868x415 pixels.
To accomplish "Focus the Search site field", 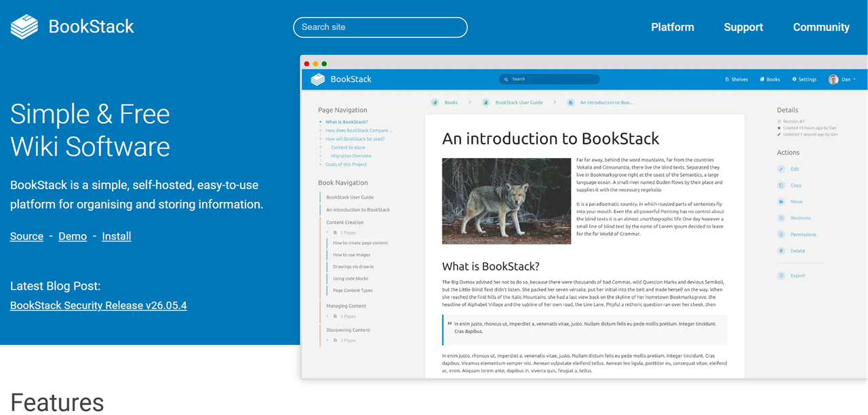I will [x=380, y=27].
